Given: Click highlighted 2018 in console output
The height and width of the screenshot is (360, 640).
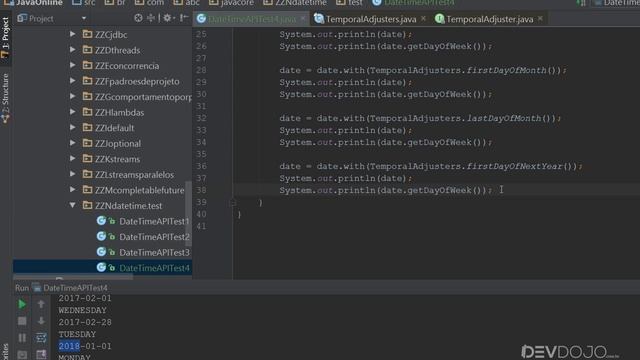Looking at the screenshot, I should coord(69,346).
